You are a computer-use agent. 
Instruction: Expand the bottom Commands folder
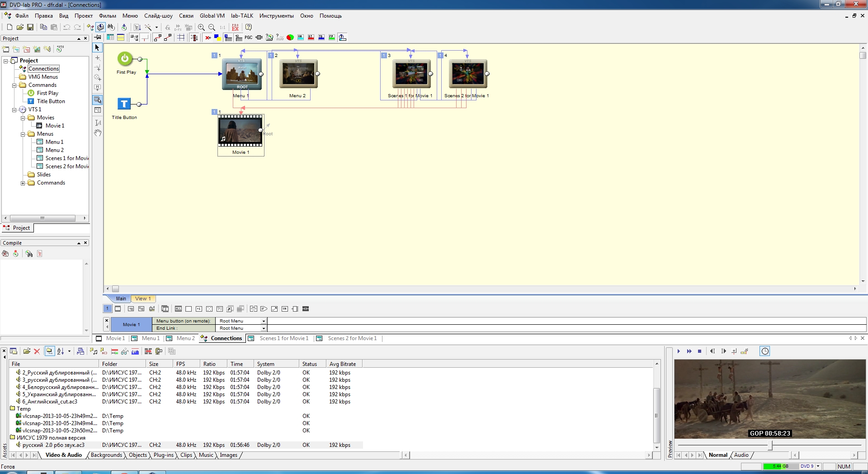(x=23, y=183)
